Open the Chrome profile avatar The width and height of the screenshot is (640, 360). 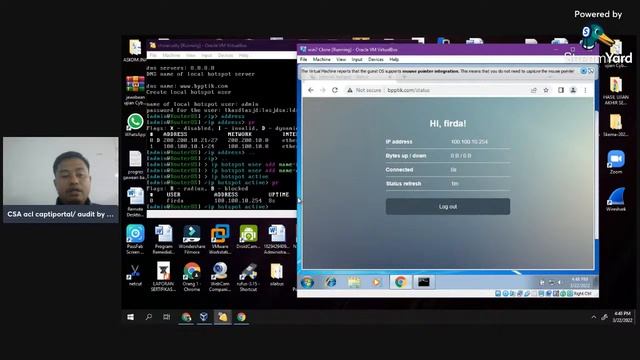coord(573,90)
